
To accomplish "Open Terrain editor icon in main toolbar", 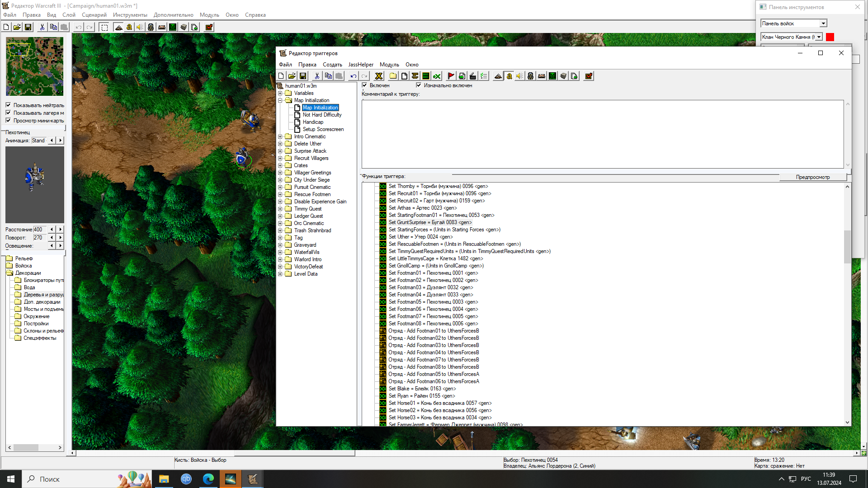I will [x=118, y=27].
